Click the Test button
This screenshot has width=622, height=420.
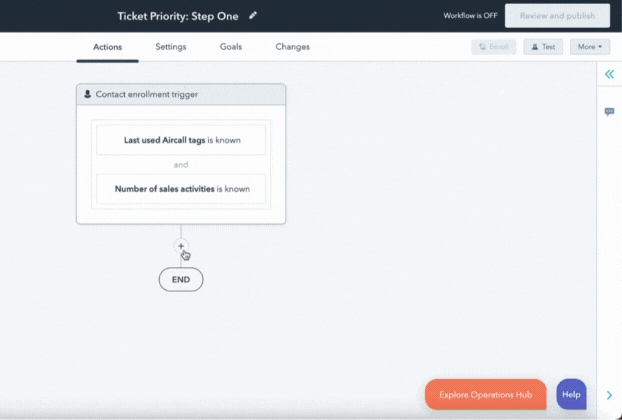pyautogui.click(x=543, y=47)
